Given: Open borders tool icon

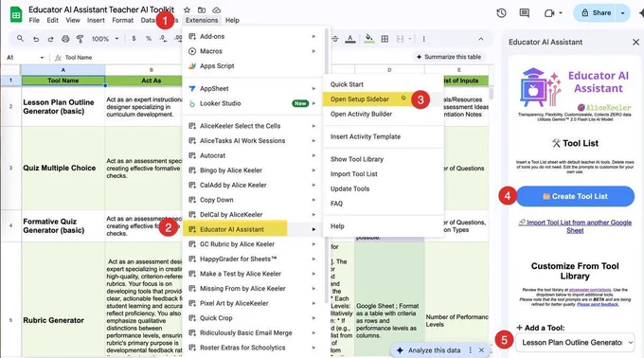Looking at the screenshot, I should 385,39.
